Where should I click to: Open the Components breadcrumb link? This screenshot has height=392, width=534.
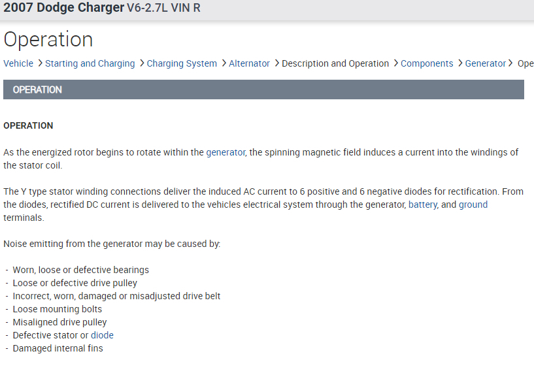coord(427,63)
